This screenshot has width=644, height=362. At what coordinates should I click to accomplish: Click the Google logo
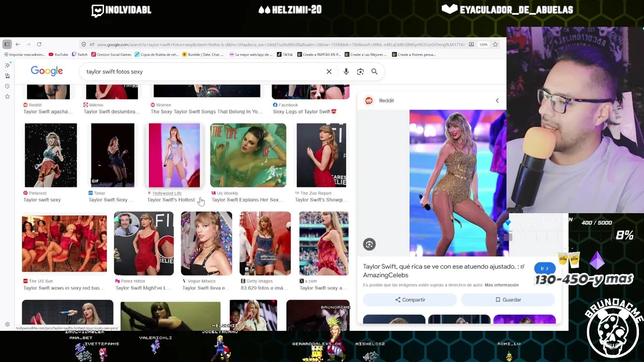(47, 71)
